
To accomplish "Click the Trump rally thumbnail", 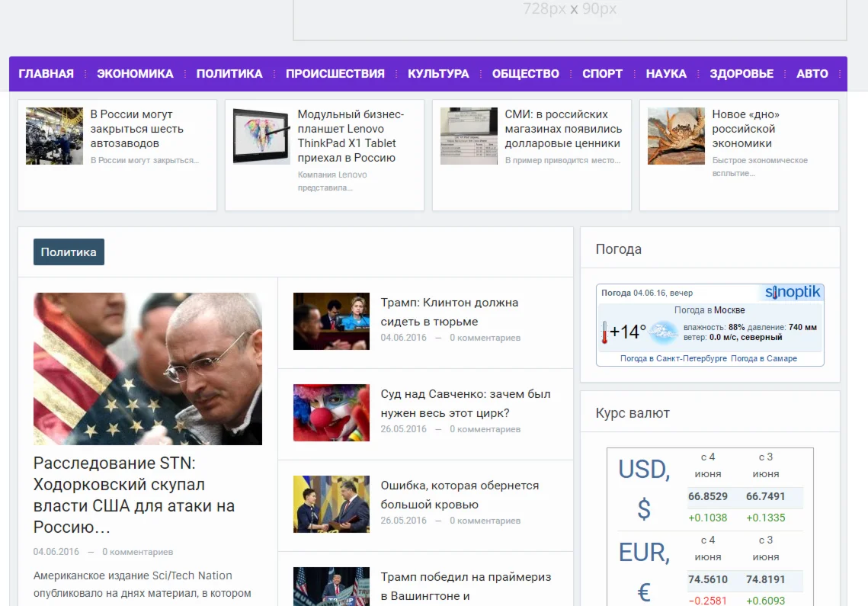I will coord(331,586).
